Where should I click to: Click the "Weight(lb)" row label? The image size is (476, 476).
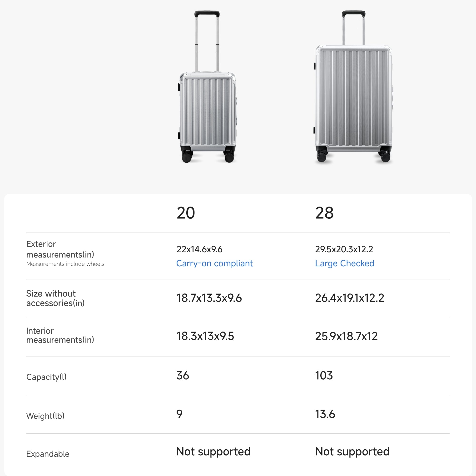click(x=45, y=416)
